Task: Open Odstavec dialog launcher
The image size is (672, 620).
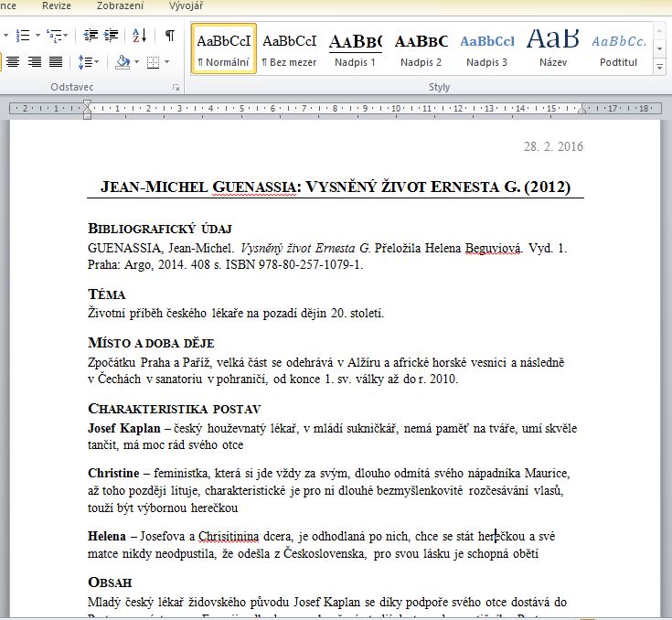Action: coord(176,88)
